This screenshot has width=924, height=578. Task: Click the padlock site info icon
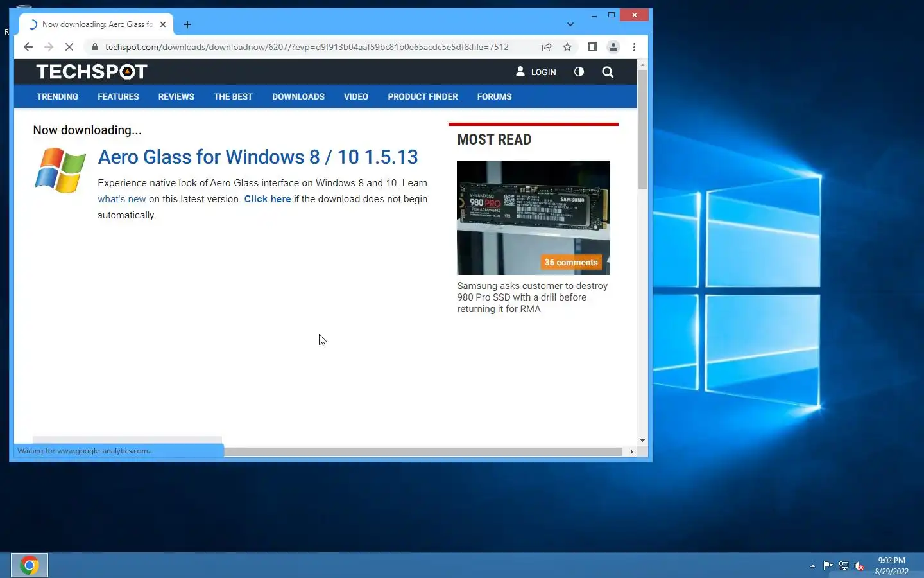pyautogui.click(x=94, y=47)
